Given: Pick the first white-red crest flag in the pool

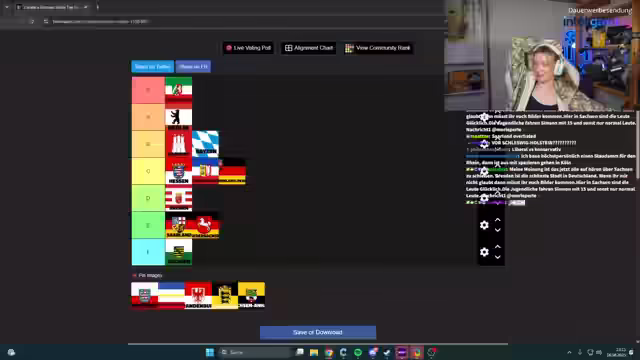Looking at the screenshot, I should [x=144, y=296].
